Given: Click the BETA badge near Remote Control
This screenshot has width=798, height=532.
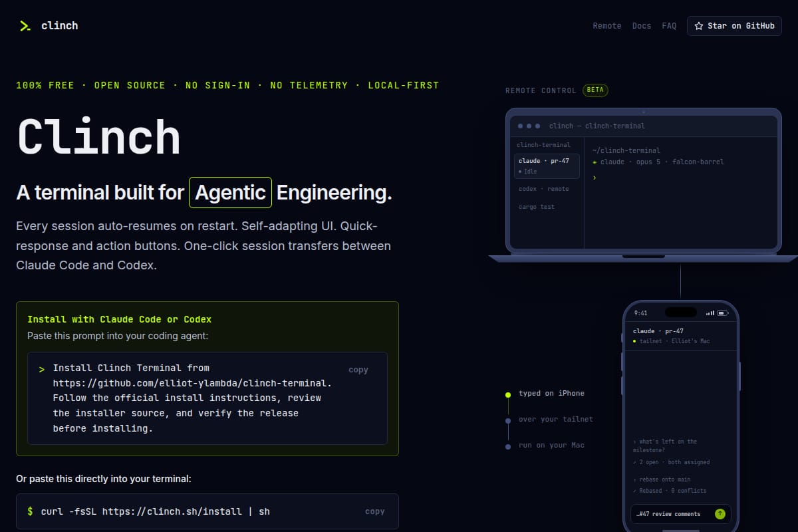Looking at the screenshot, I should (x=595, y=90).
